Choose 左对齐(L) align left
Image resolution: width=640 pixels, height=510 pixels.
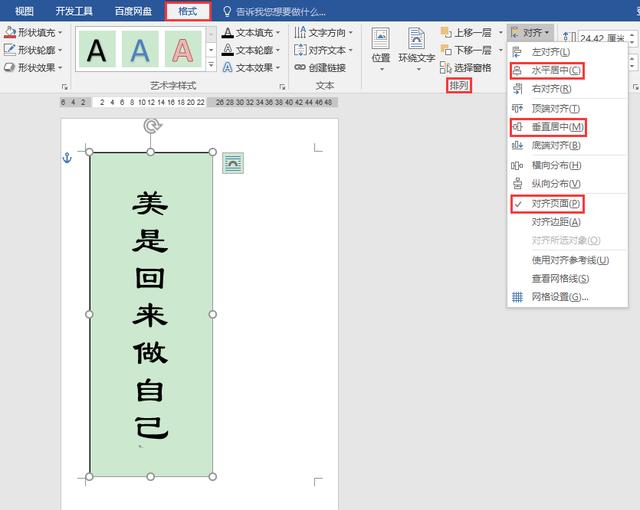567,52
